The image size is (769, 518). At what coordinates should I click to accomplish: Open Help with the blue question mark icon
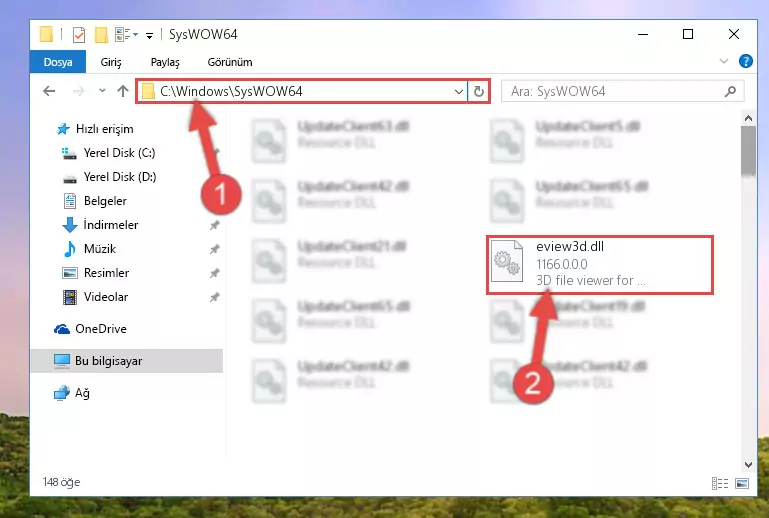pos(745,61)
